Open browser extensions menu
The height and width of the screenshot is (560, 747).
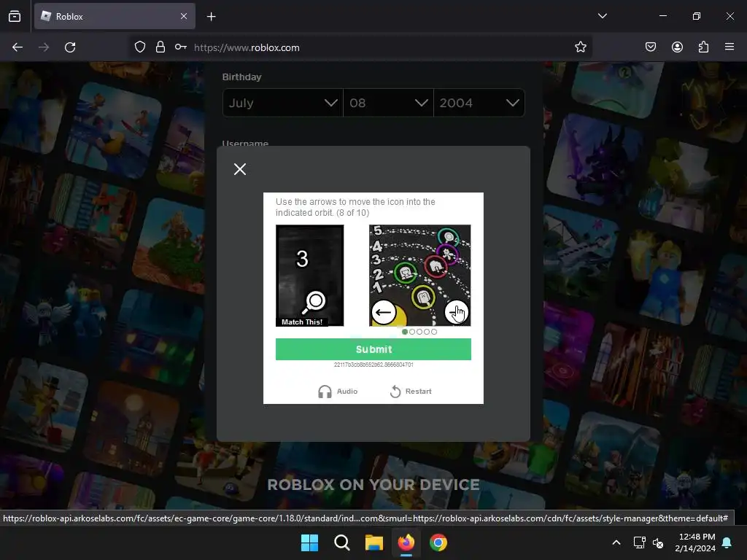coord(704,47)
